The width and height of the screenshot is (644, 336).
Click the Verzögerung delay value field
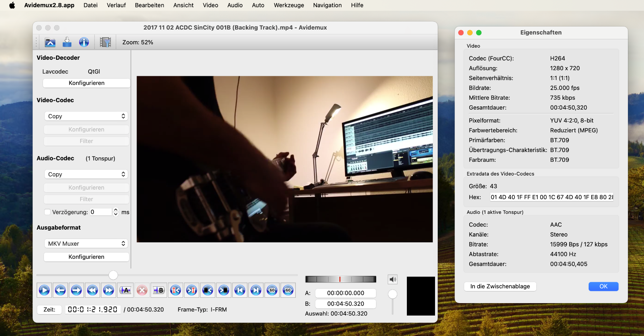[100, 212]
